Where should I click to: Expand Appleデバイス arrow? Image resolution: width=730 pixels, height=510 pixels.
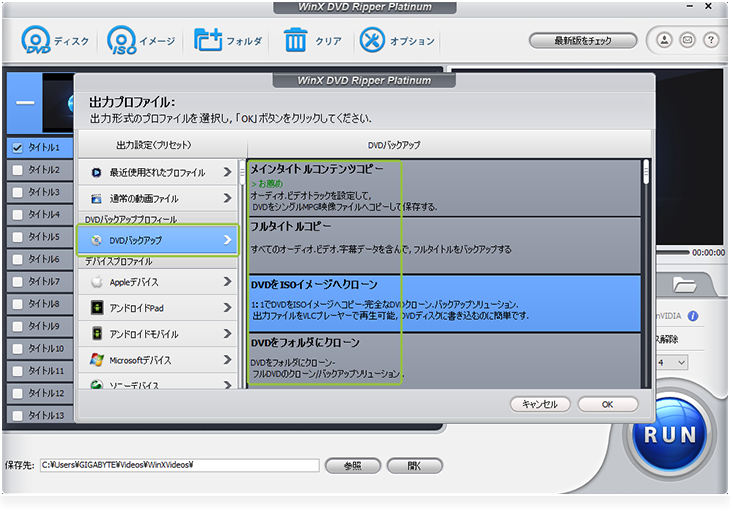(227, 282)
